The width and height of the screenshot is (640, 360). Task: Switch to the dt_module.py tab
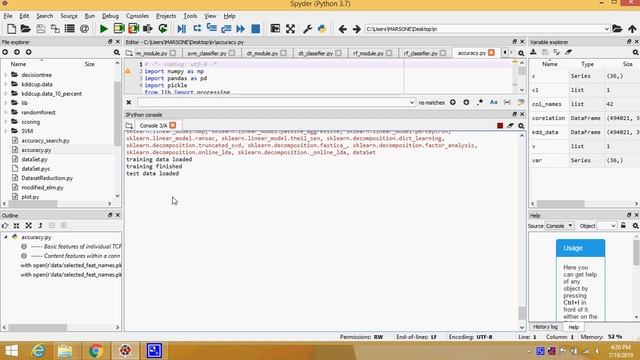point(262,53)
